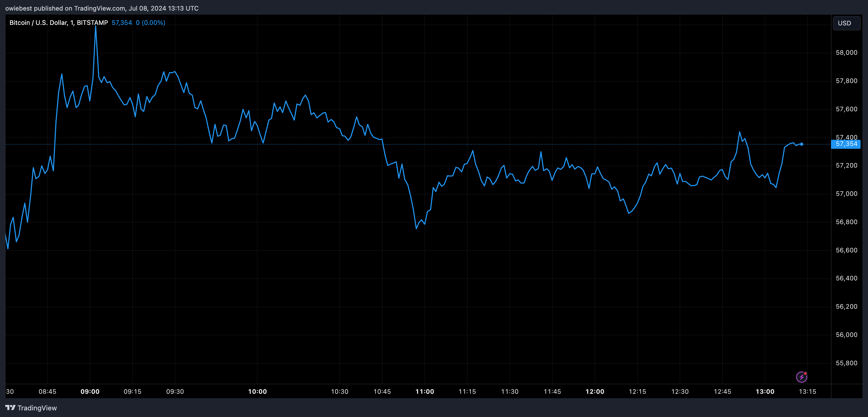Click the 56,000 price axis label
The image size is (868, 417).
tap(846, 334)
